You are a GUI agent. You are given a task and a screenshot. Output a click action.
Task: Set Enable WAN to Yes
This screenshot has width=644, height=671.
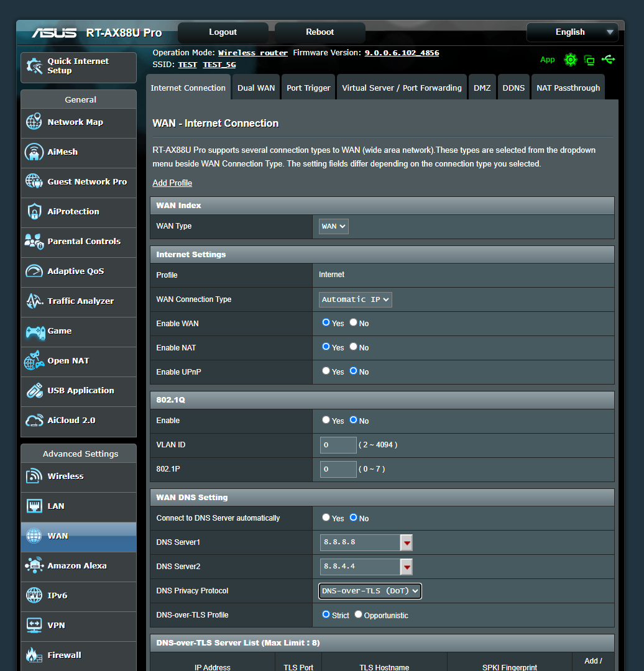click(326, 322)
